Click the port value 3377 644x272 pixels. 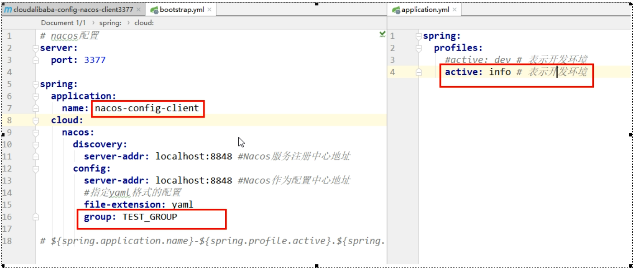point(95,60)
